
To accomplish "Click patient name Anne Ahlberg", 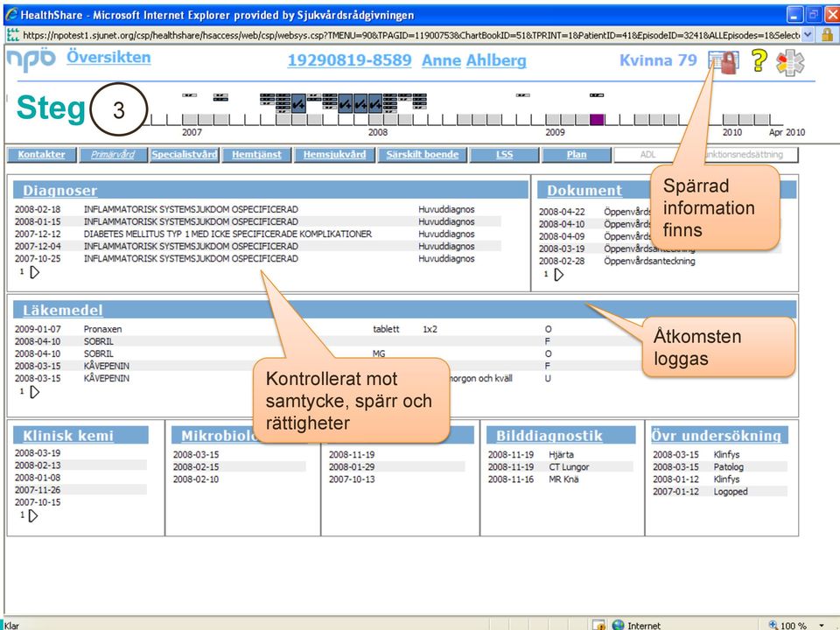I will (x=474, y=60).
